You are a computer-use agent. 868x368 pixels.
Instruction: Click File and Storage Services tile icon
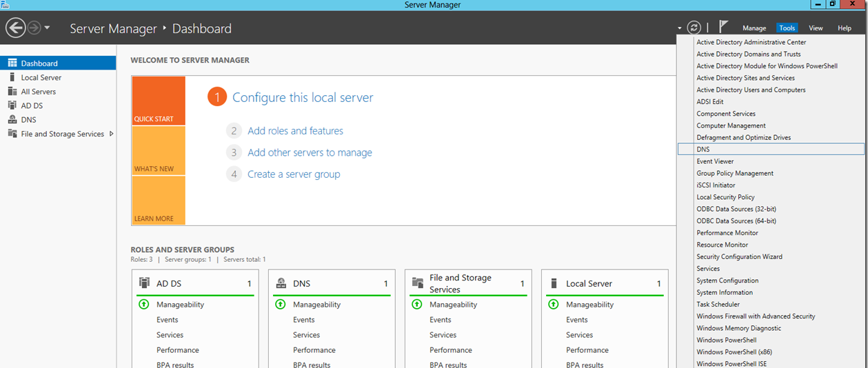pyautogui.click(x=417, y=283)
